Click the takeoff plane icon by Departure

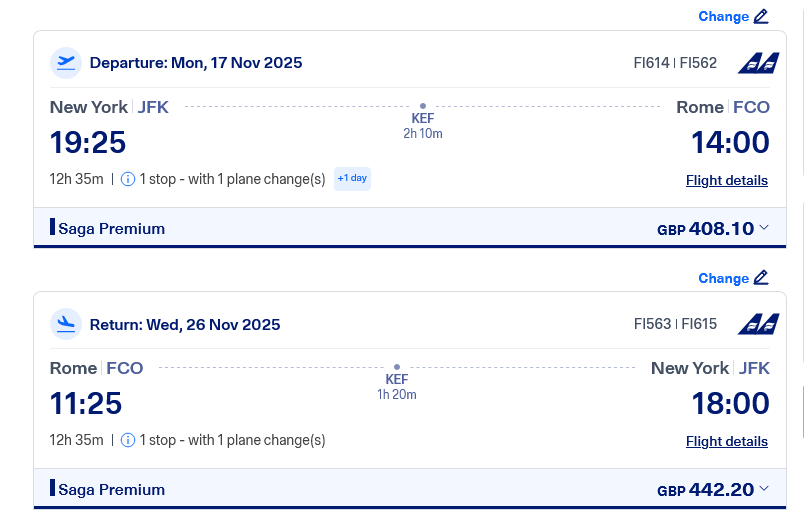click(x=66, y=62)
